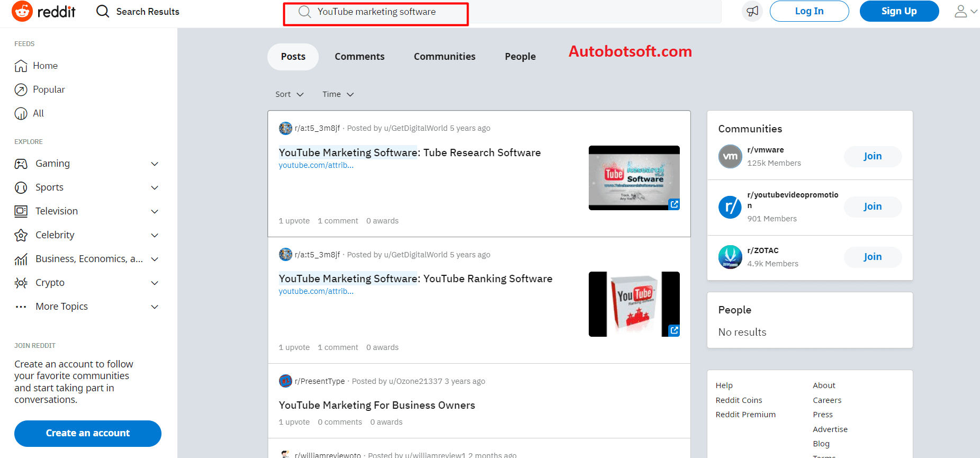
Task: Click Help footer link
Action: pyautogui.click(x=724, y=385)
